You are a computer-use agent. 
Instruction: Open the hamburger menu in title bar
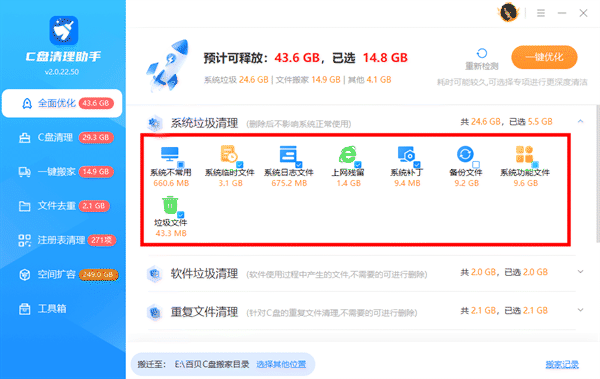pyautogui.click(x=541, y=13)
